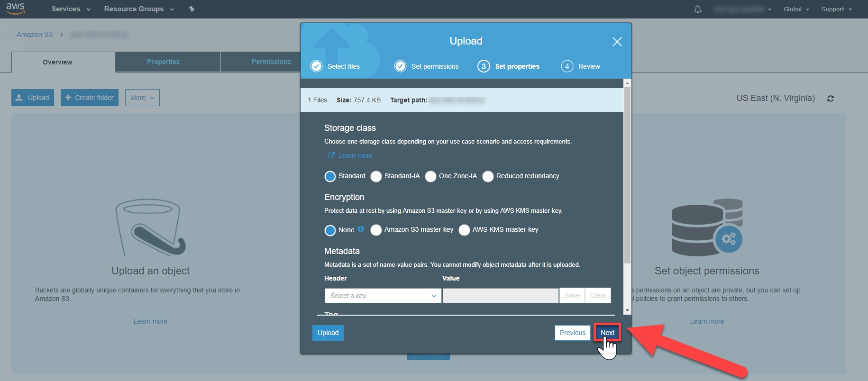Open the Resource Groups menu
The height and width of the screenshot is (381, 868).
click(x=138, y=9)
